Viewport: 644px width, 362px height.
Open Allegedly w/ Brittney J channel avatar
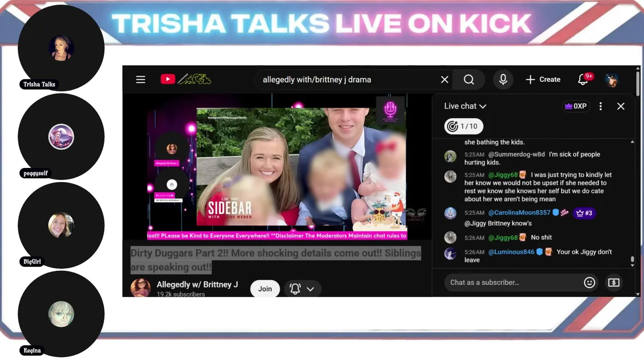pos(140,288)
